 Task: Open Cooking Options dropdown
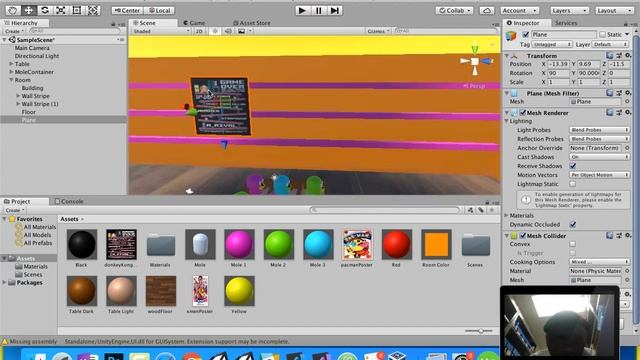pyautogui.click(x=599, y=262)
